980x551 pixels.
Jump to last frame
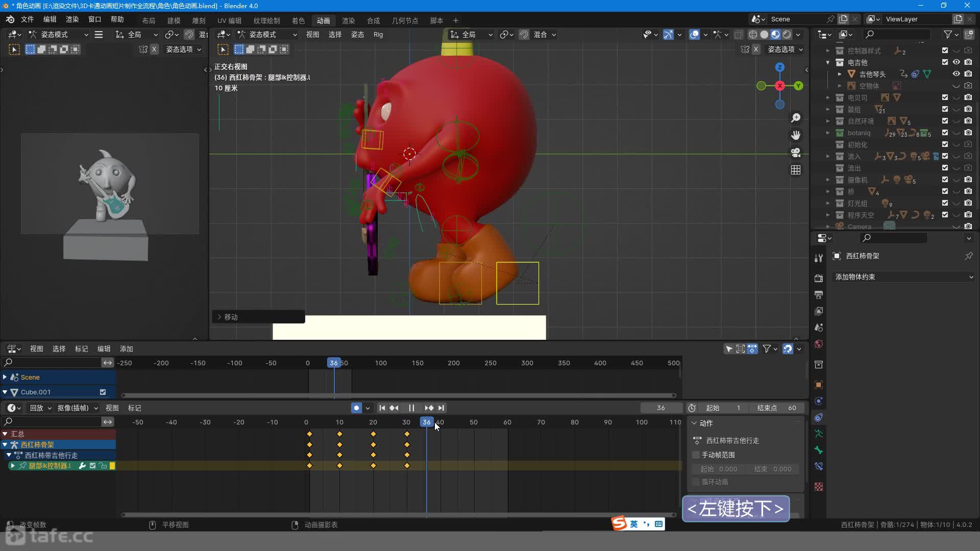pyautogui.click(x=442, y=408)
